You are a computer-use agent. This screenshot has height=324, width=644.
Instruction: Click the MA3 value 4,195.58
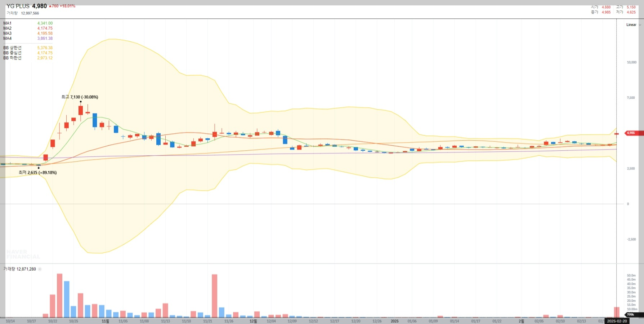point(45,34)
